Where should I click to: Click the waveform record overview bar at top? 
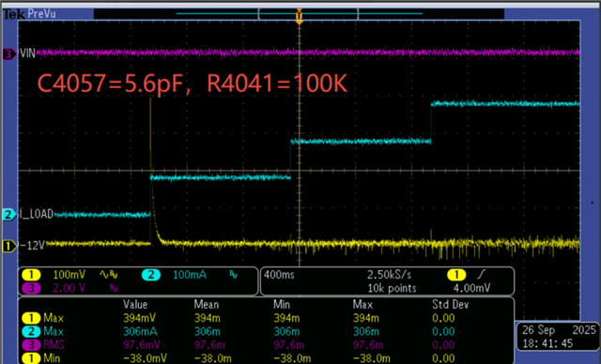coord(299,14)
